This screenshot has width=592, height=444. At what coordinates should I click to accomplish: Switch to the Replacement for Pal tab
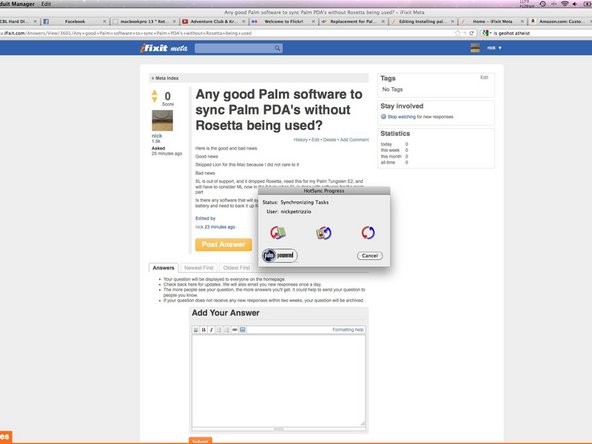353,22
